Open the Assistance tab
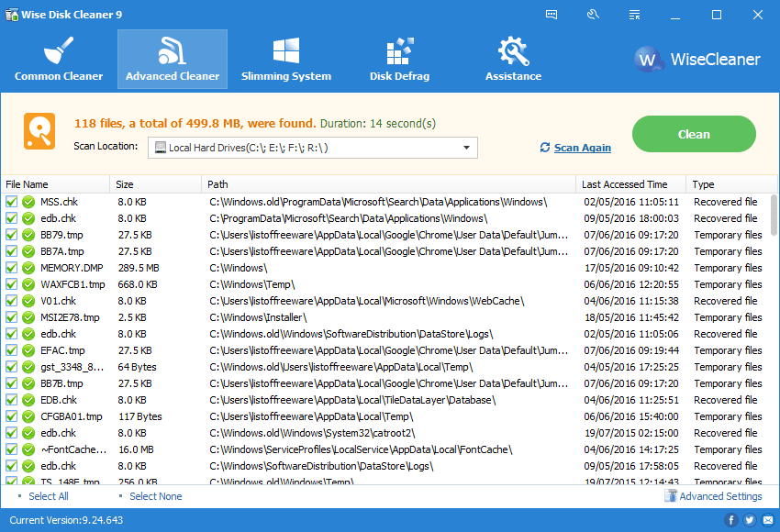 (513, 60)
